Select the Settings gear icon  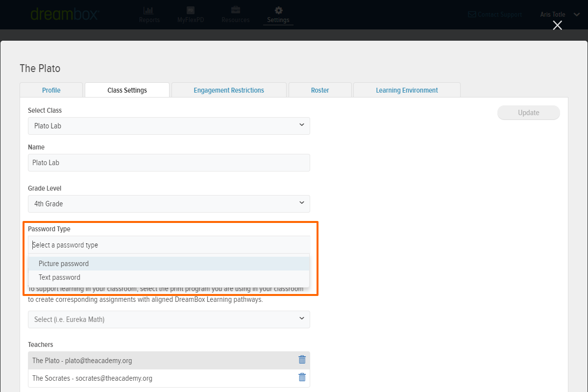pos(278,11)
